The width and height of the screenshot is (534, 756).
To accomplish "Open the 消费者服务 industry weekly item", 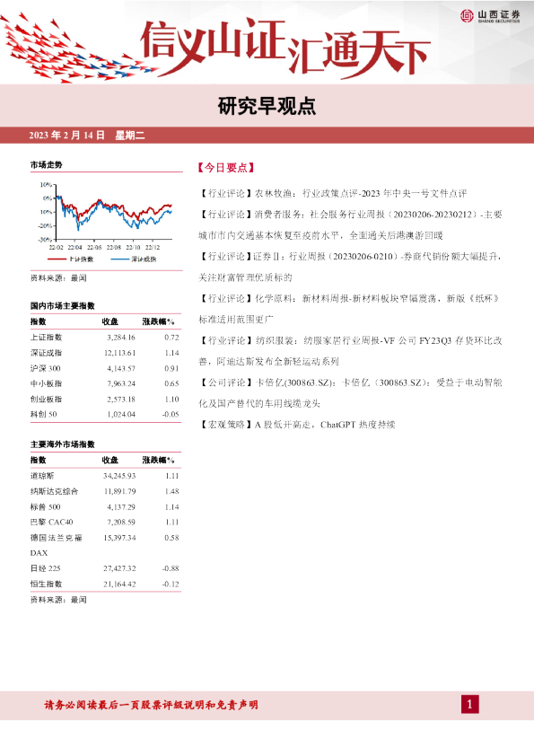I will pos(350,224).
